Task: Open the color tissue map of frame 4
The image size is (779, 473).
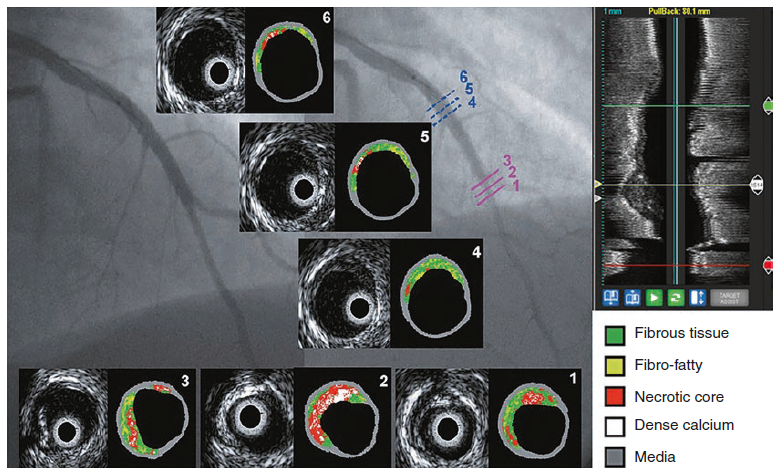Action: 437,293
